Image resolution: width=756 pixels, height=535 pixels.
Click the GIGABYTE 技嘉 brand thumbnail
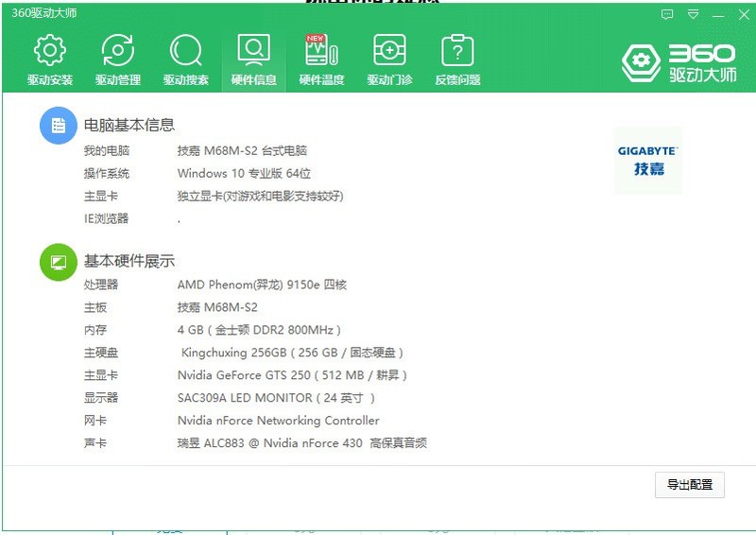[x=648, y=160]
